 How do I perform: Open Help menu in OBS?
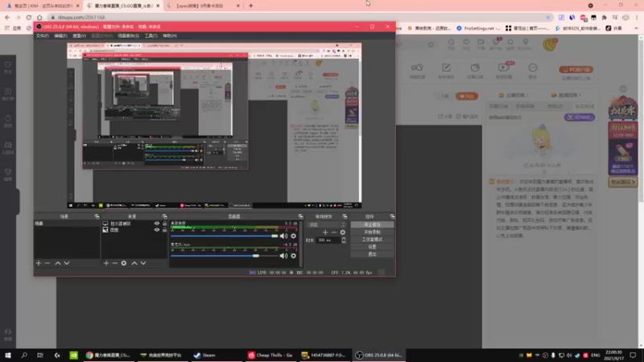point(170,35)
